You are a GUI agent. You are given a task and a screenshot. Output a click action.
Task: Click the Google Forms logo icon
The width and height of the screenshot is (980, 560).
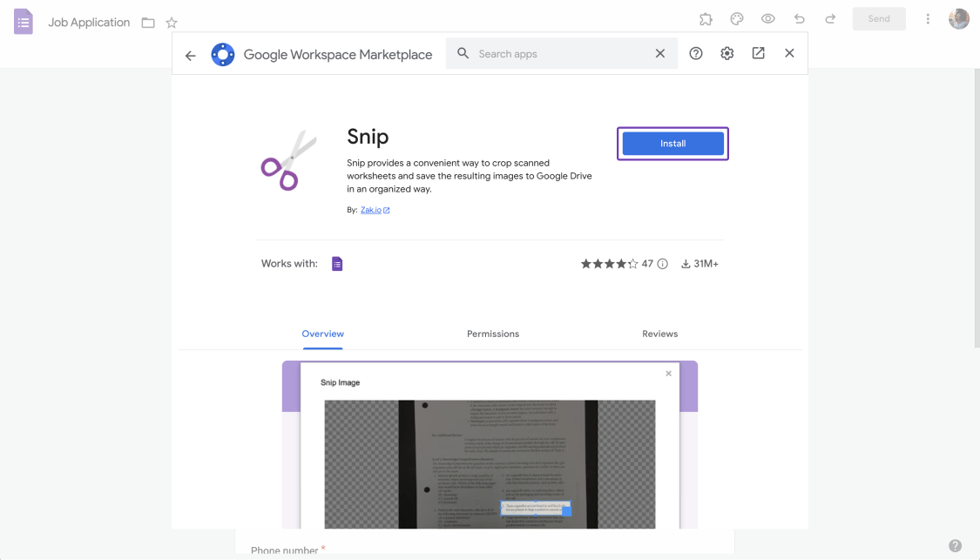[x=24, y=21]
